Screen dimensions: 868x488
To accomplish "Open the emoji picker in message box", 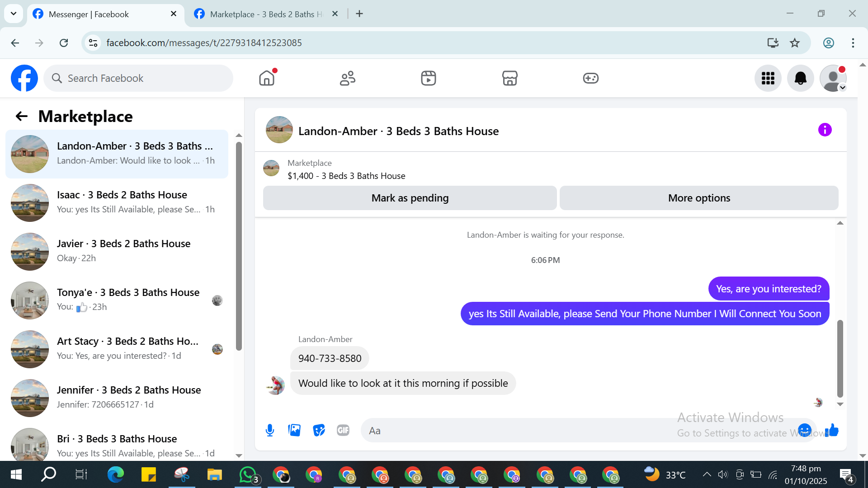I will 804,430.
